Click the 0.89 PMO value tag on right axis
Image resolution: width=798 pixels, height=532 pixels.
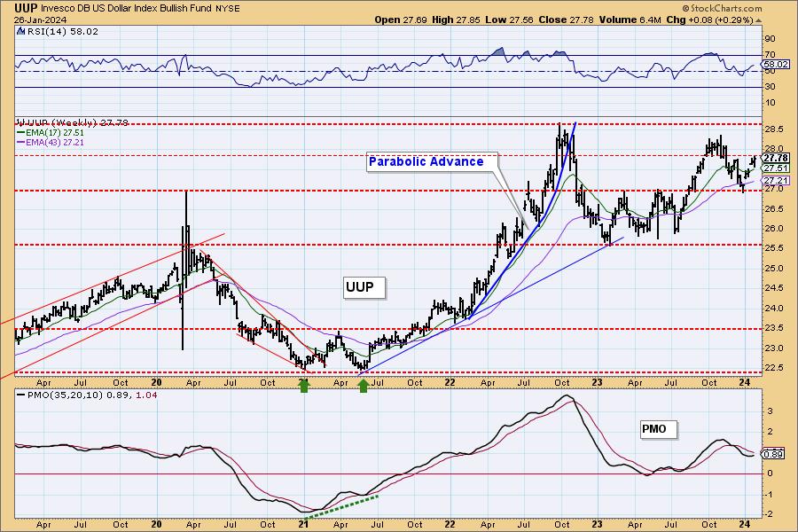pyautogui.click(x=773, y=454)
